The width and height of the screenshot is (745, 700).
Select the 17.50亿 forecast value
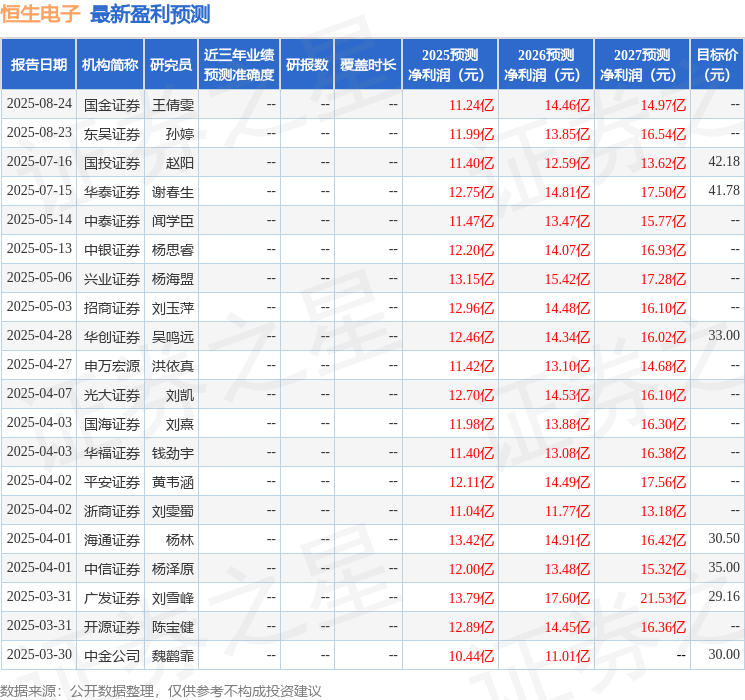(663, 192)
